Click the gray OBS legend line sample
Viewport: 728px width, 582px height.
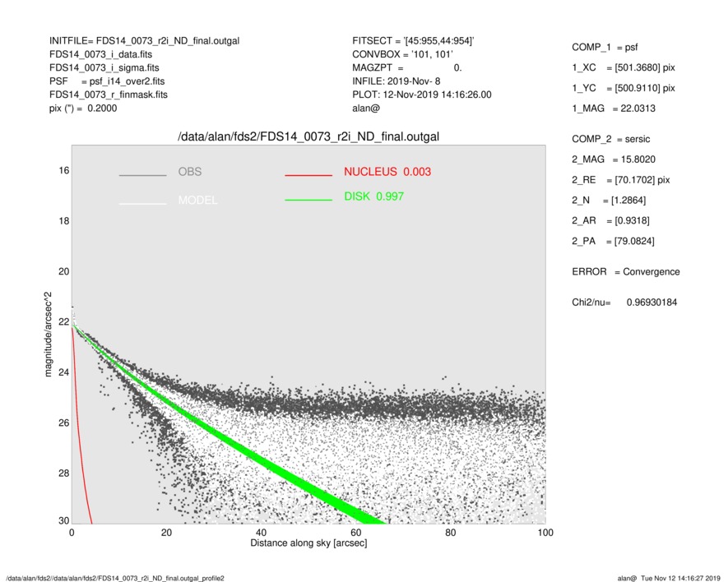click(142, 175)
